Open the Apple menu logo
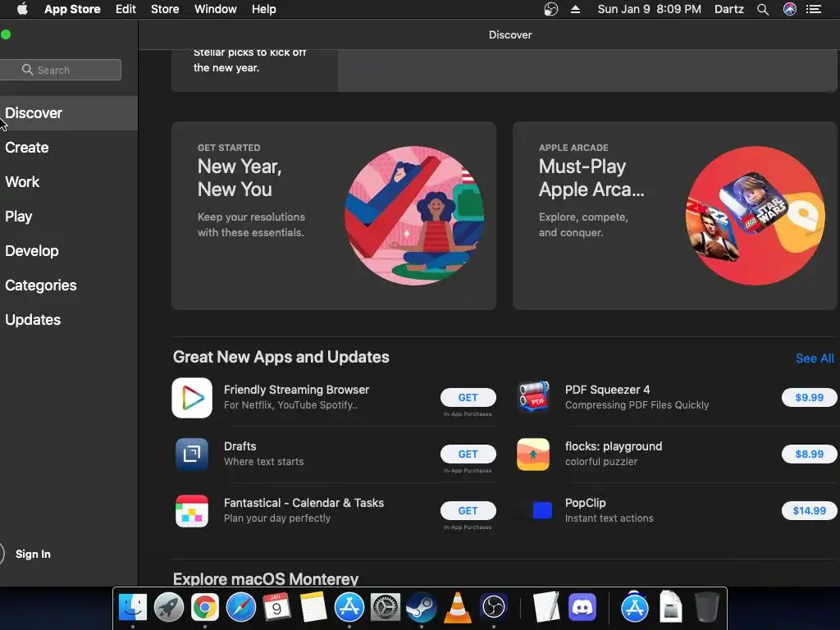Screen dimensions: 840x630 [22, 9]
